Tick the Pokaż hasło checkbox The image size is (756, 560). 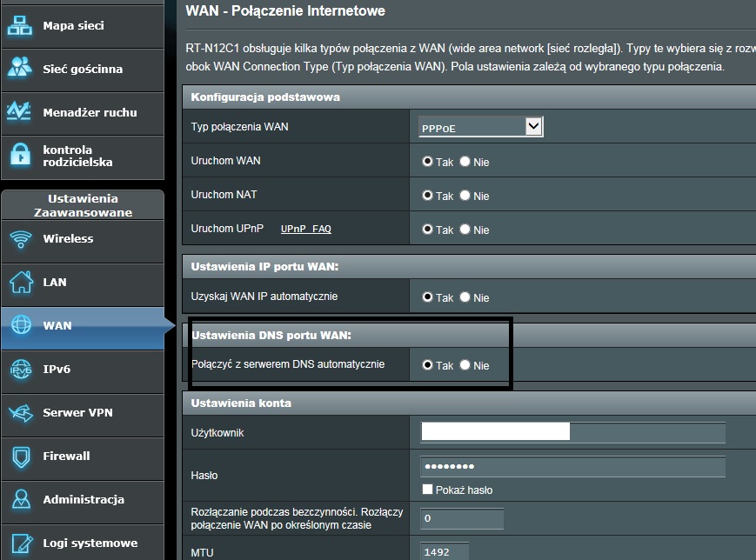click(x=427, y=490)
